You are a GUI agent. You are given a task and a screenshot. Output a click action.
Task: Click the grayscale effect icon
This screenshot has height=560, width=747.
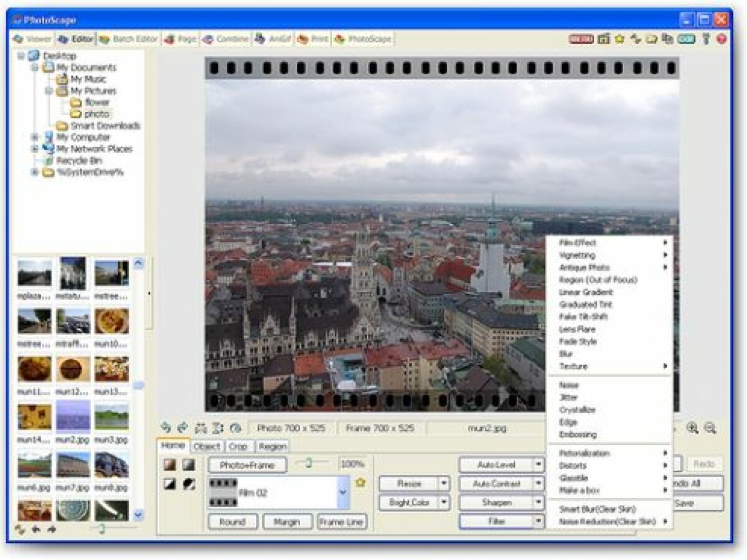pyautogui.click(x=188, y=465)
